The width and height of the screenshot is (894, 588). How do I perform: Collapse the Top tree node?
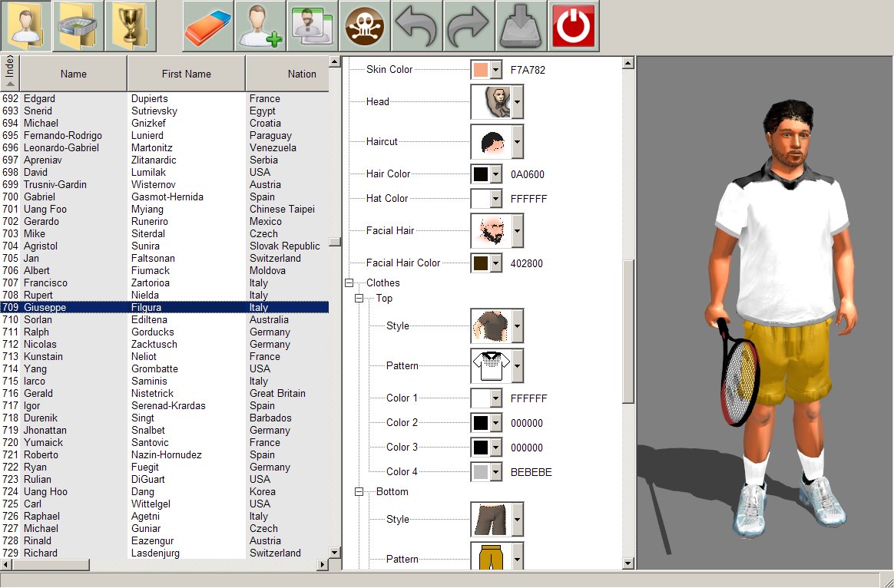click(359, 298)
